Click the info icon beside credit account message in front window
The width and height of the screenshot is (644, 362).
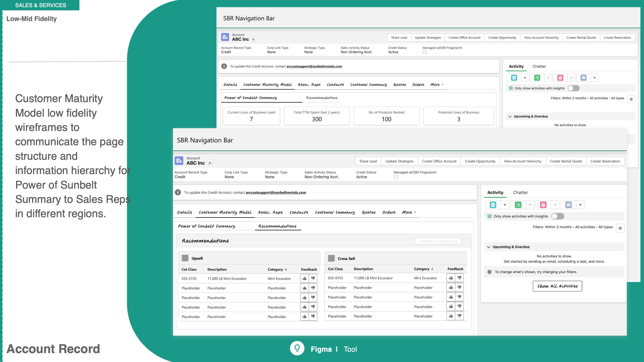(178, 192)
